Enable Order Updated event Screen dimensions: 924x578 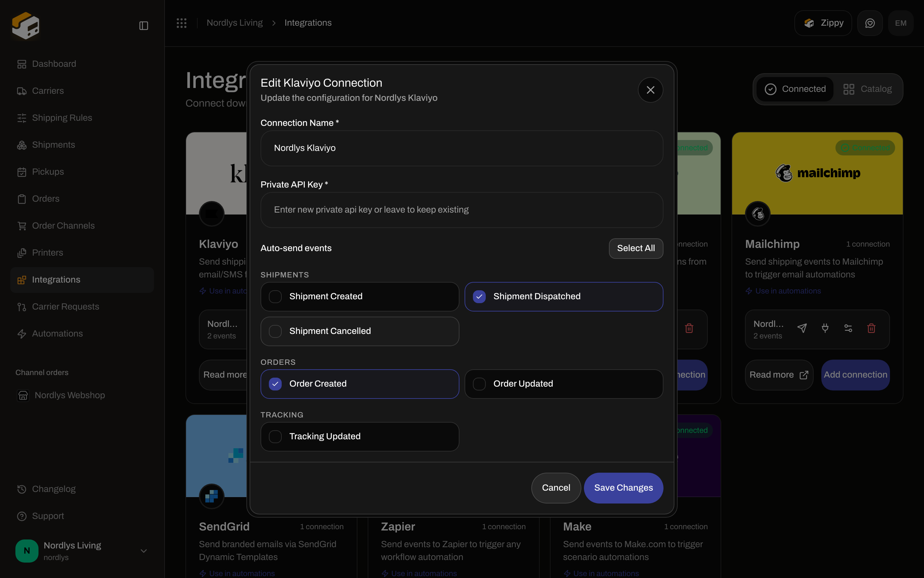(x=564, y=384)
